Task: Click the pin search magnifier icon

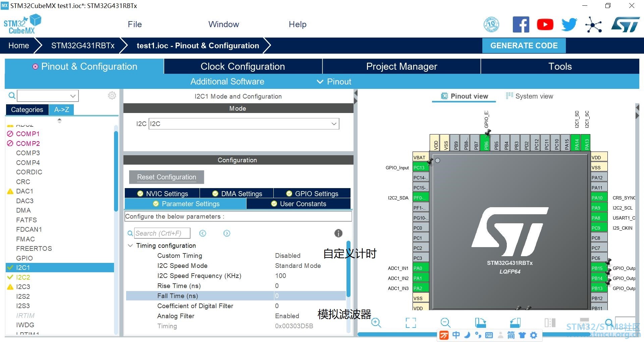Action: click(x=609, y=323)
